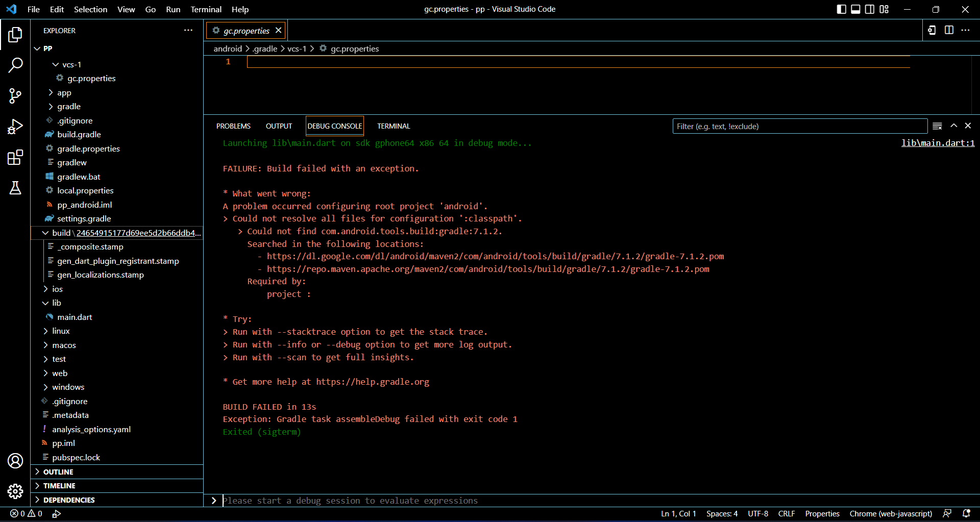Toggle primary side bar layout
The image size is (980, 522).
pos(842,9)
